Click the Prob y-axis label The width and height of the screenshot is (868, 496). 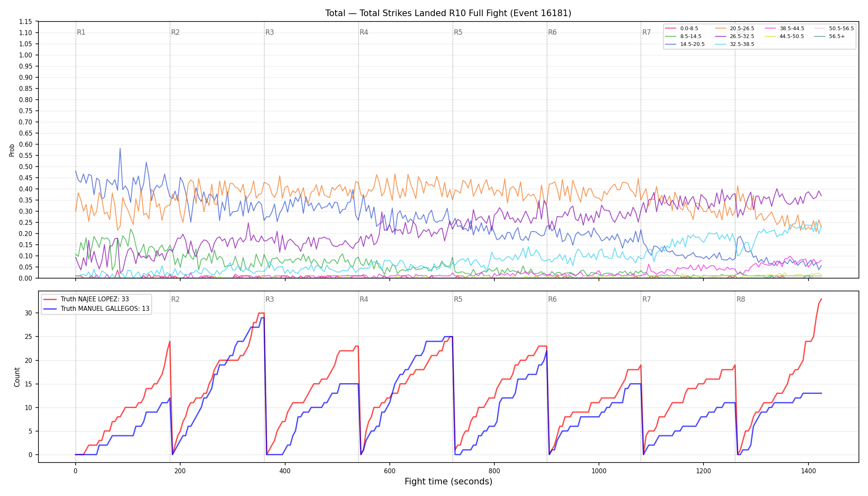12,150
